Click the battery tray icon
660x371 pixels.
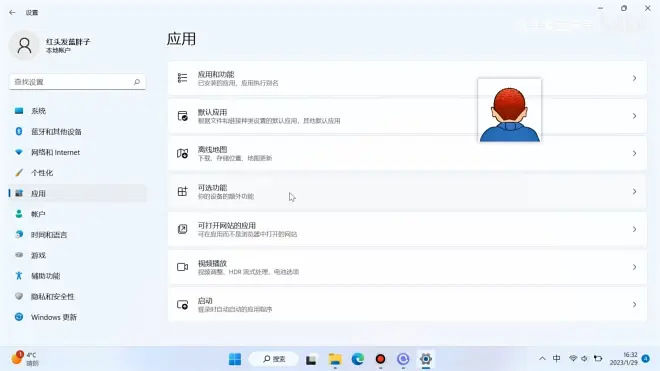pyautogui.click(x=598, y=359)
